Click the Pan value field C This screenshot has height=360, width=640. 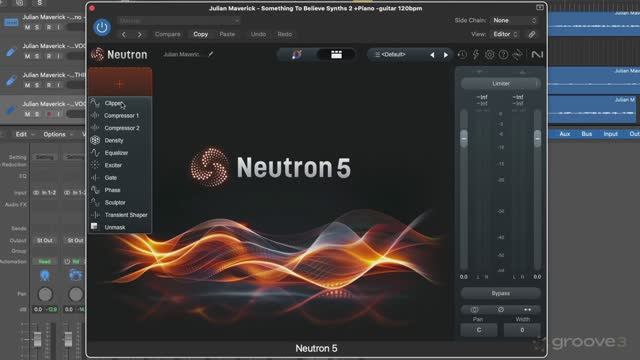pyautogui.click(x=479, y=330)
